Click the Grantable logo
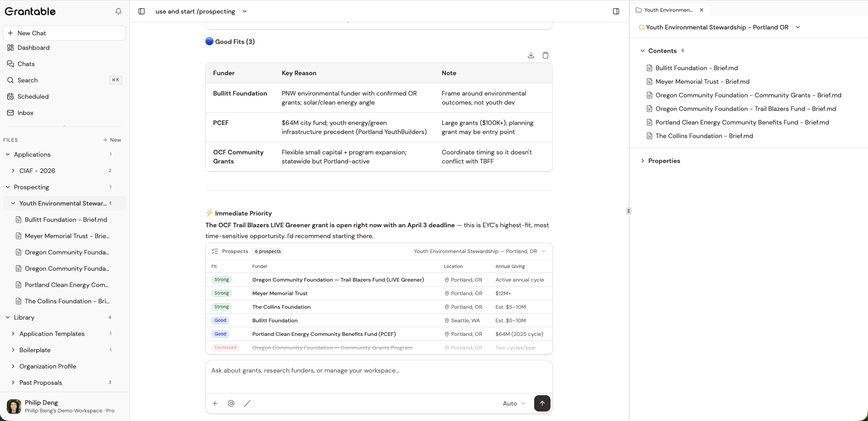Image resolution: width=868 pixels, height=421 pixels. 30,11
